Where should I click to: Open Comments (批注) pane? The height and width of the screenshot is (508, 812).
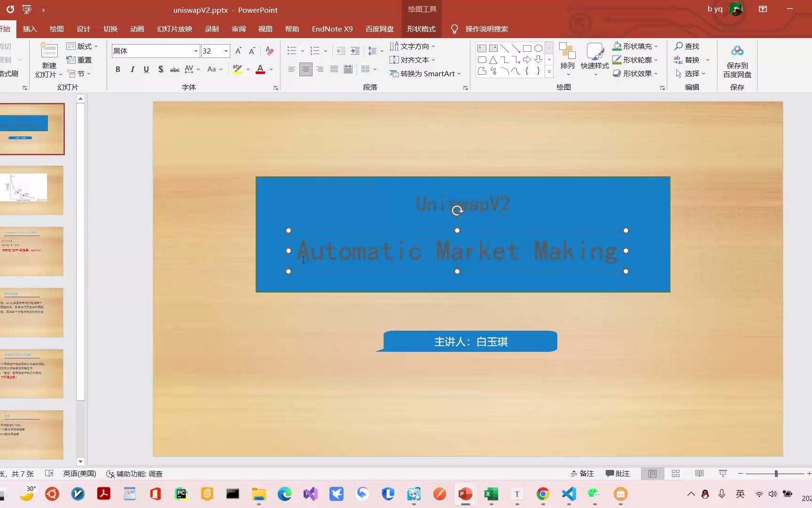click(x=617, y=474)
